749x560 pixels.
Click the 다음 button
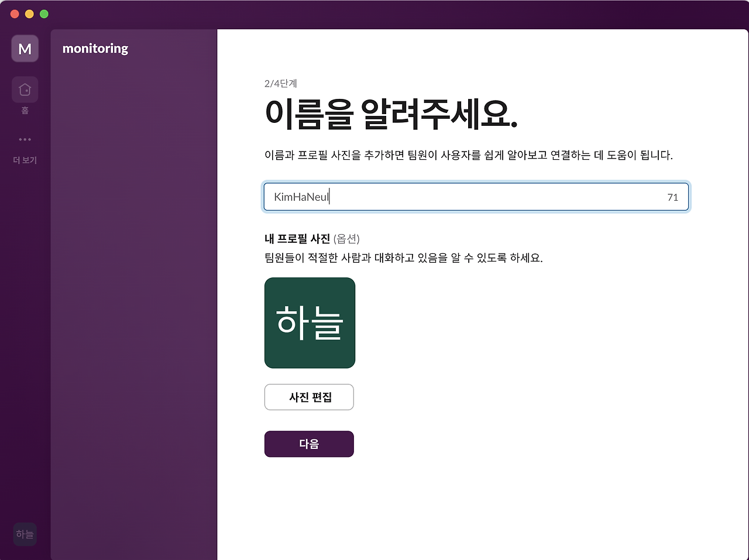coord(309,444)
